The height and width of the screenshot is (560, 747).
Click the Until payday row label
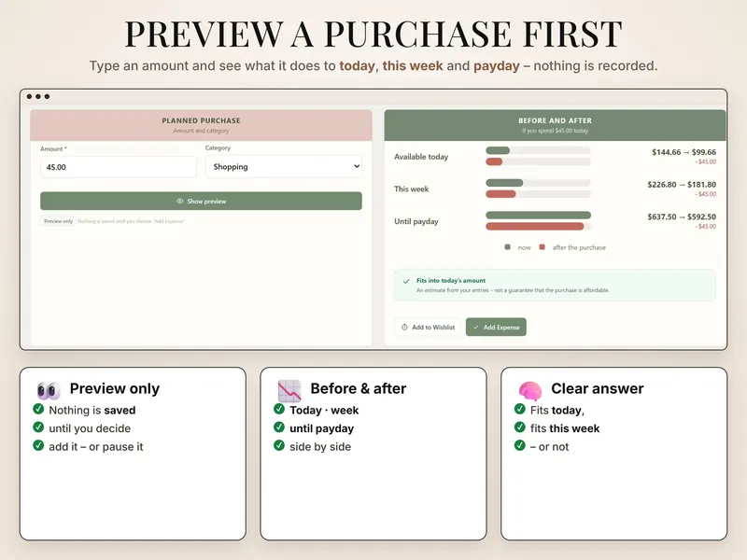416,221
